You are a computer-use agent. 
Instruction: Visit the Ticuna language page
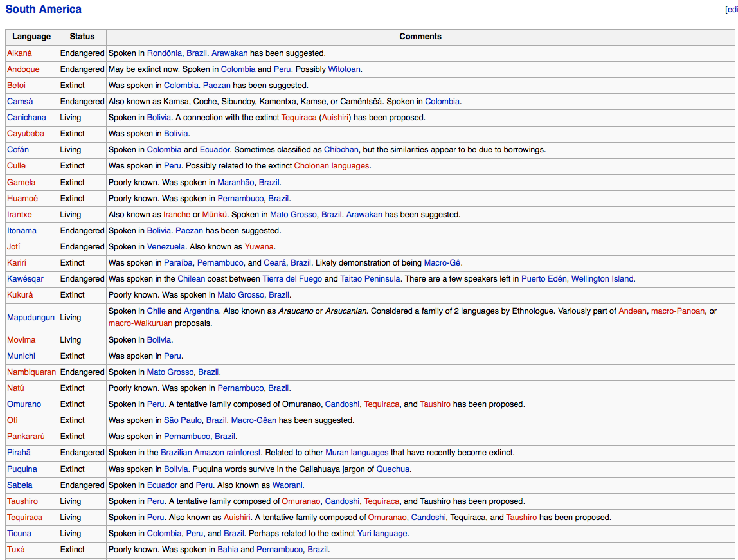(x=19, y=533)
